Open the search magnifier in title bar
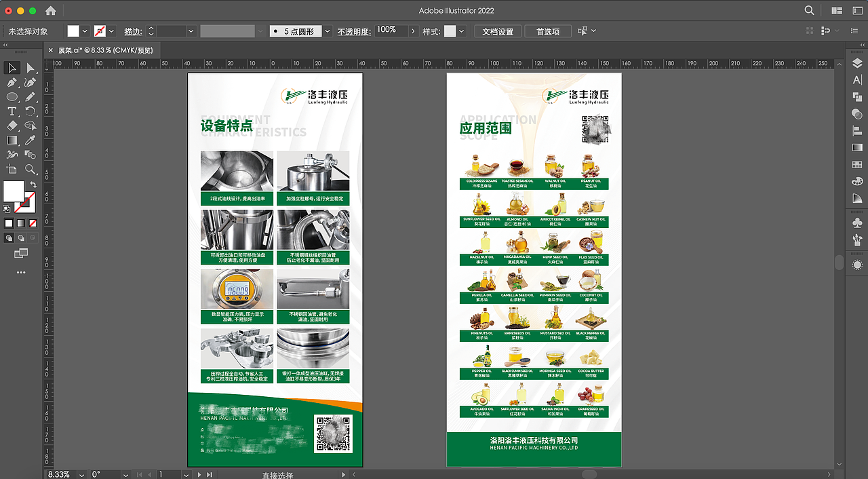This screenshot has width=868, height=479. click(x=809, y=11)
